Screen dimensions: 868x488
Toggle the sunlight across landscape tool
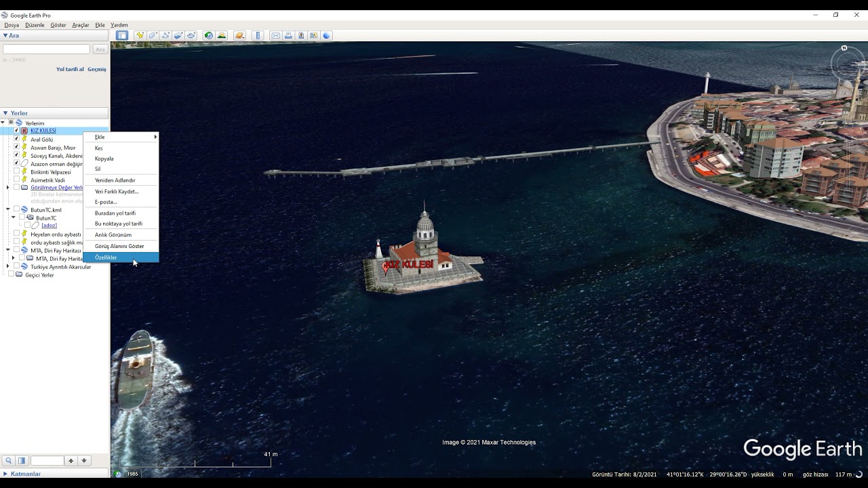click(222, 35)
